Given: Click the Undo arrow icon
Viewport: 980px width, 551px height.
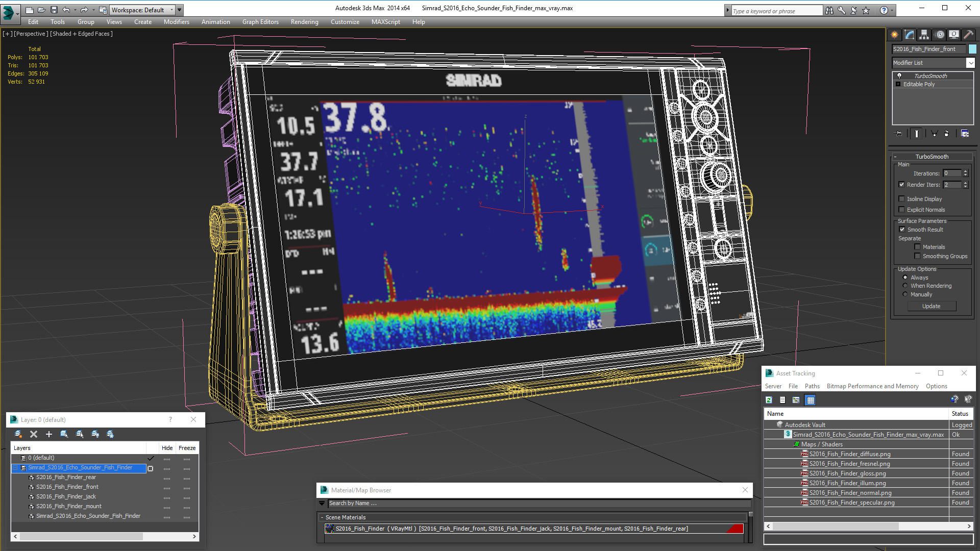Looking at the screenshot, I should 66,10.
